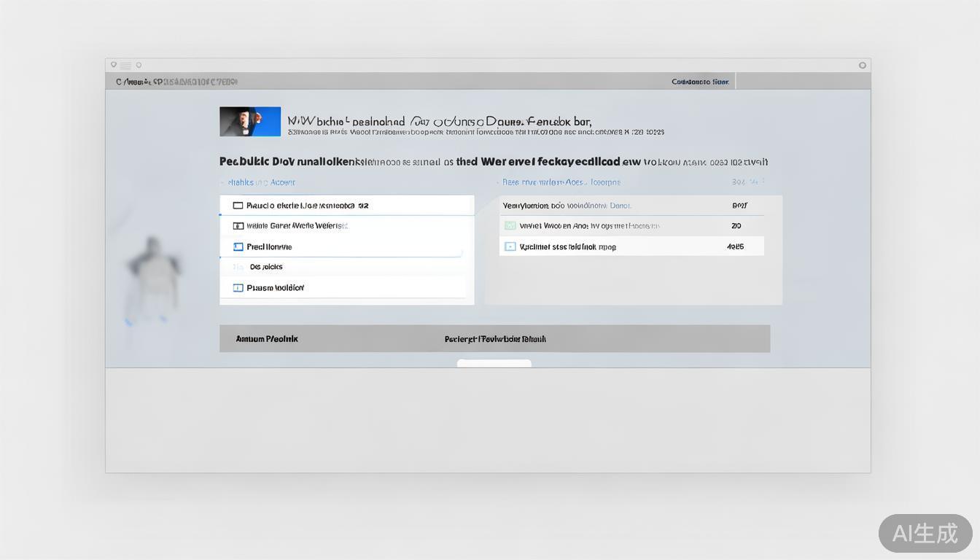Click the address text in the top bar
980x560 pixels.
[x=176, y=82]
